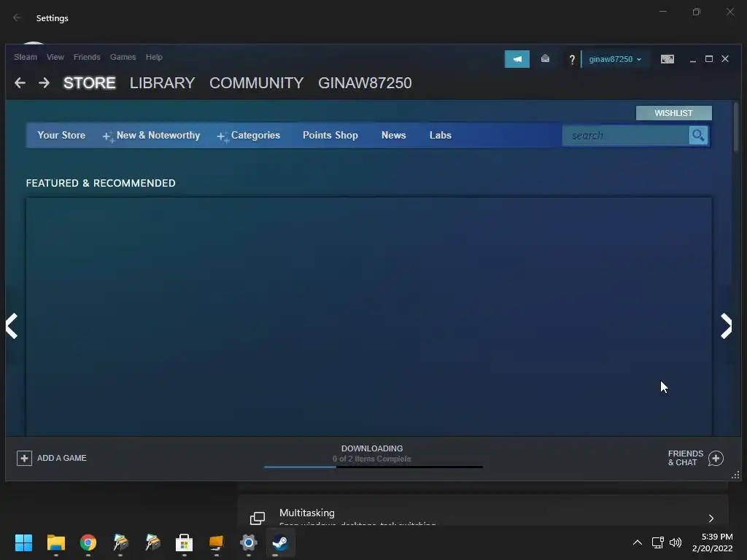Open the first paint-tool taskbar app
This screenshot has width=747, height=560.
pyautogui.click(x=120, y=542)
